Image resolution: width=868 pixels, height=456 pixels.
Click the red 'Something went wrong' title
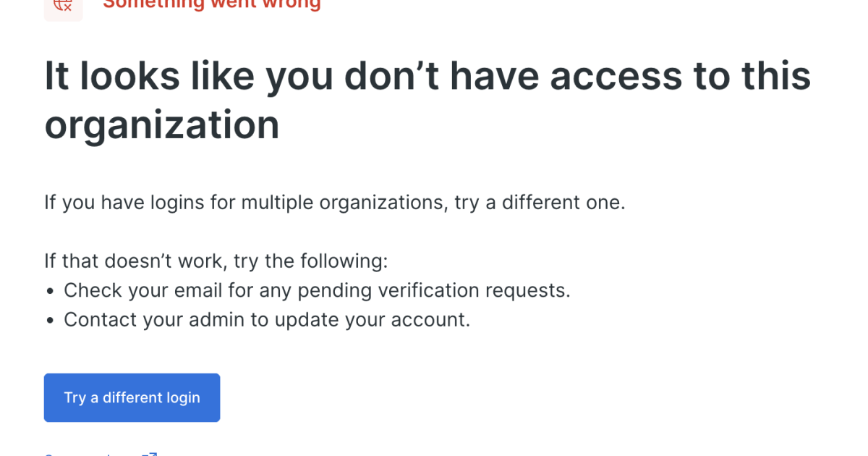pos(211,4)
